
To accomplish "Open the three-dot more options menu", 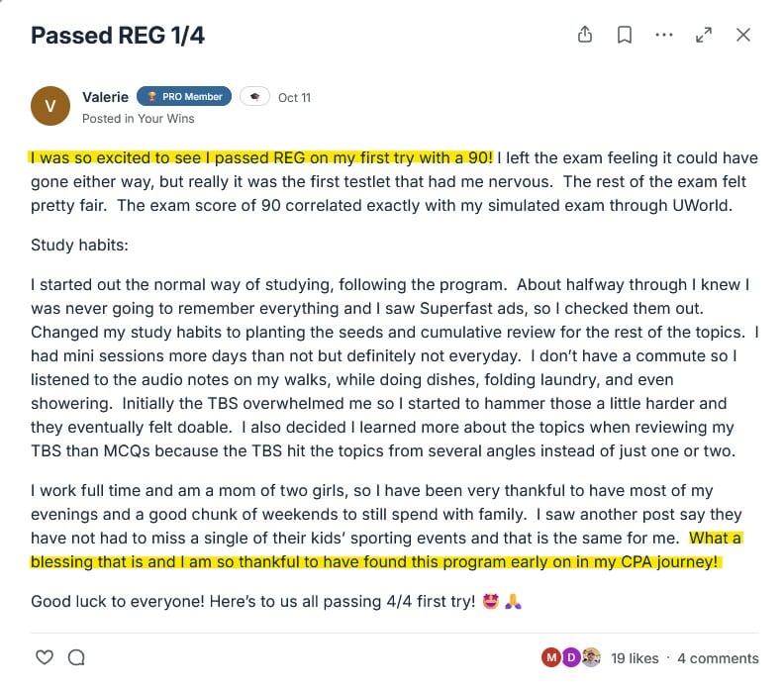I will pos(664,35).
